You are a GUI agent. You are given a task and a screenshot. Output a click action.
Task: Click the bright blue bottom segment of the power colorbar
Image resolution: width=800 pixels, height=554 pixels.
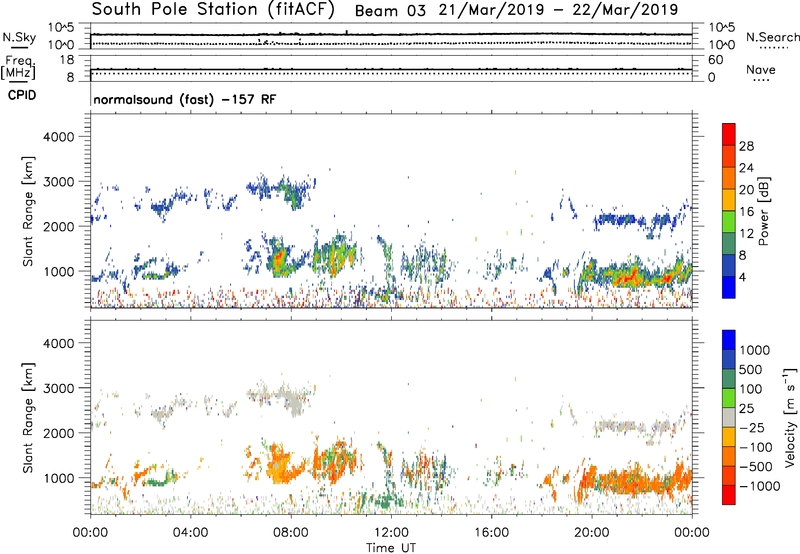(x=729, y=287)
